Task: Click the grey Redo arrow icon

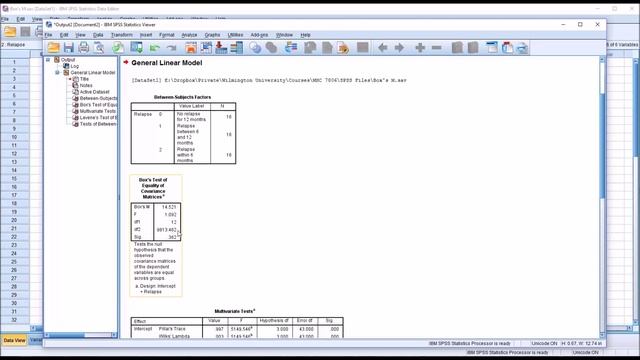Action: pyautogui.click(x=171, y=48)
